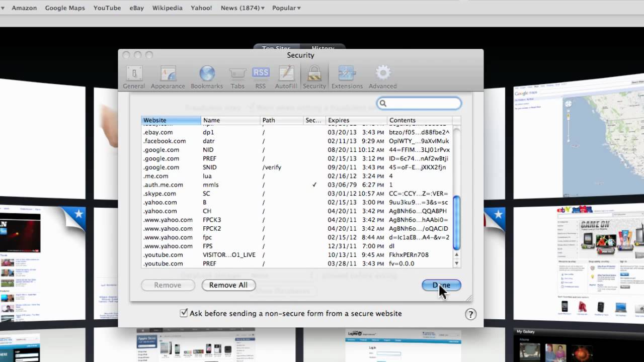The image size is (644, 362).
Task: Click the cookie list scrollbar thumb
Action: 457,223
